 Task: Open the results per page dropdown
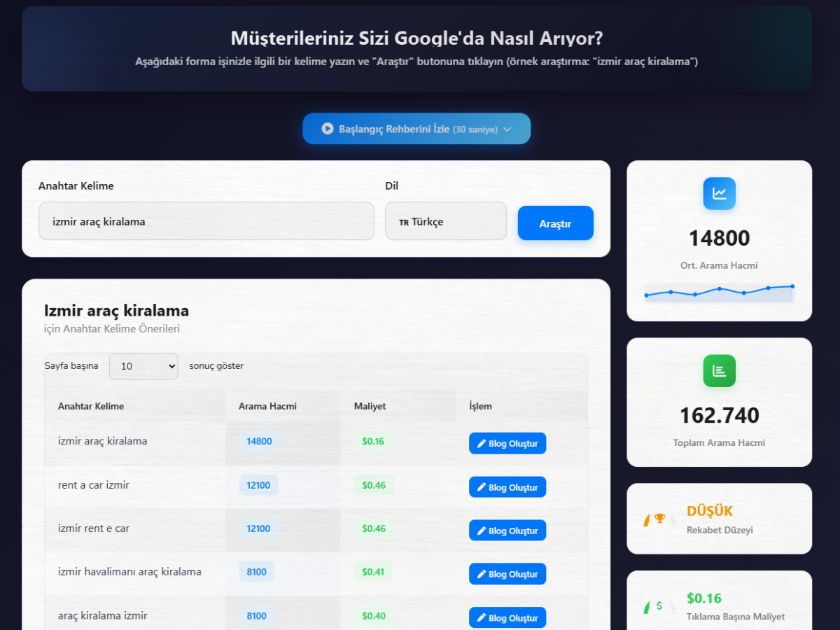coord(143,366)
